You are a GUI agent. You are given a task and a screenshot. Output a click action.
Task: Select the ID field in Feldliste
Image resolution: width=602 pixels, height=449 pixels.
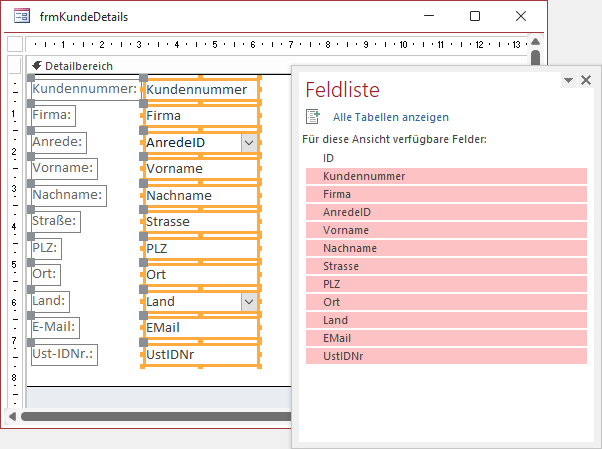446,158
